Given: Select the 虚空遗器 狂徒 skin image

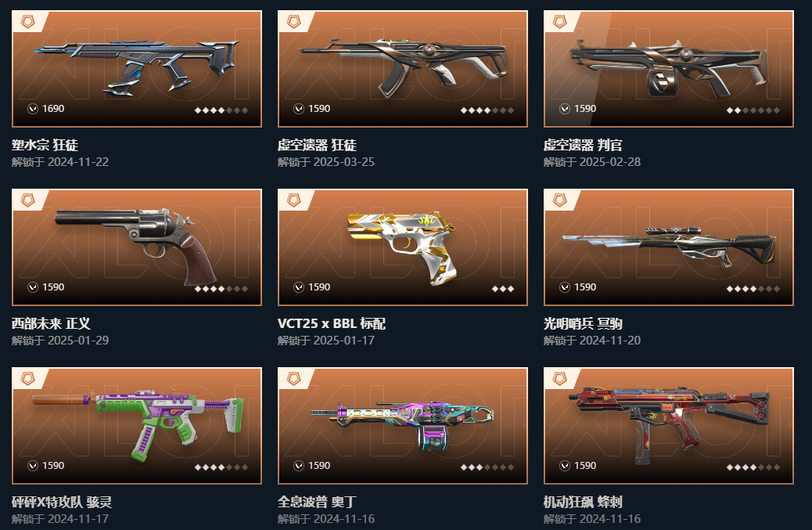Looking at the screenshot, I should [x=403, y=67].
